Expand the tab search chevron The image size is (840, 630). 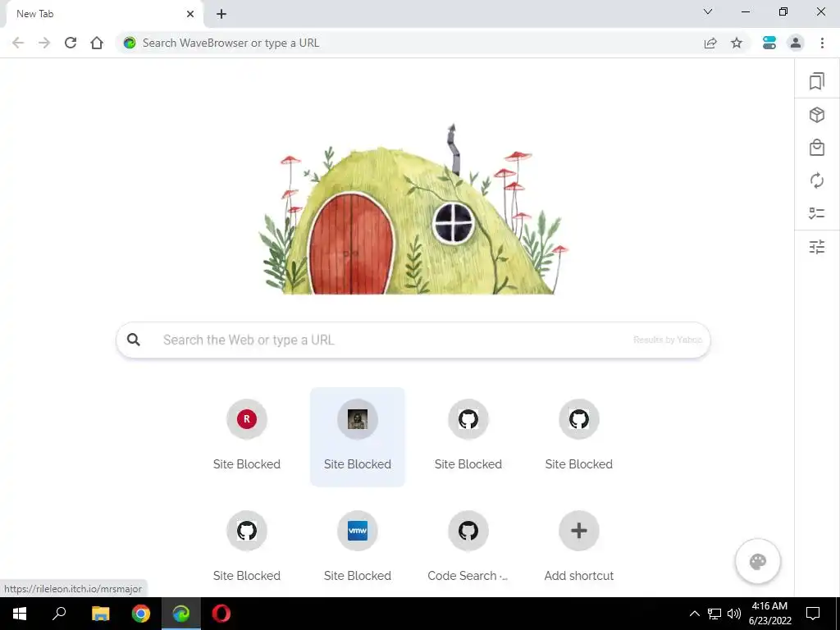(x=708, y=11)
